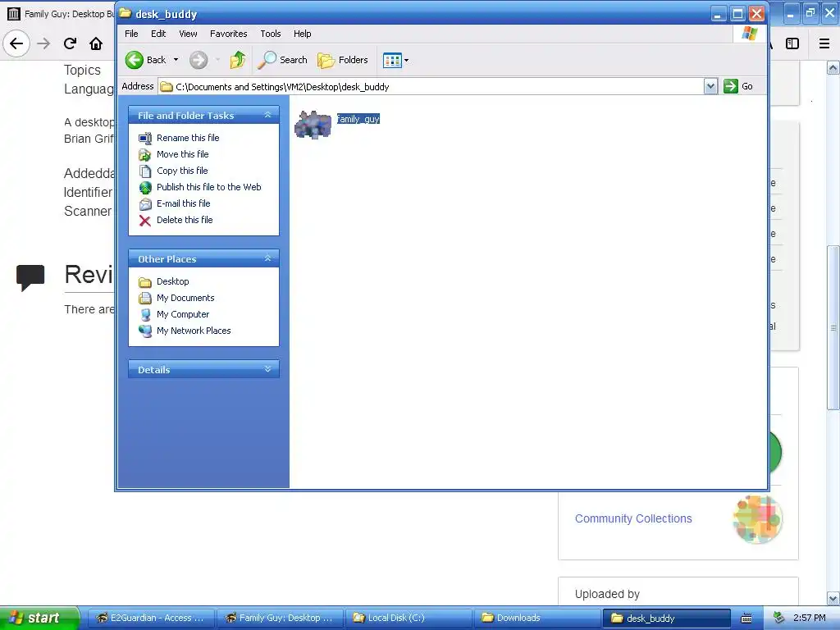Screen dimensions: 840x630
Task: Click the Family Guy browser tab
Action: pyautogui.click(x=61, y=13)
